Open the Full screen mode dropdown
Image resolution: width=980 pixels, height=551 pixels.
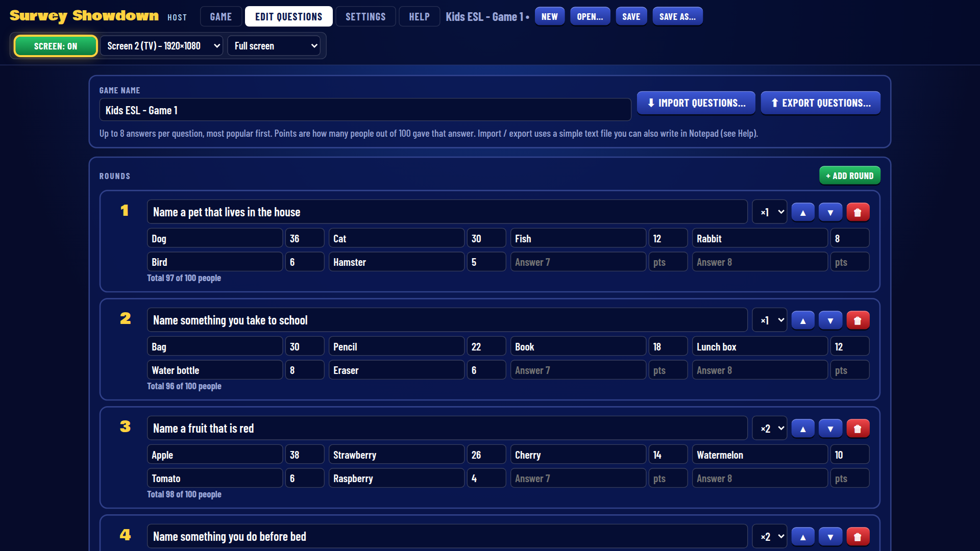[274, 46]
